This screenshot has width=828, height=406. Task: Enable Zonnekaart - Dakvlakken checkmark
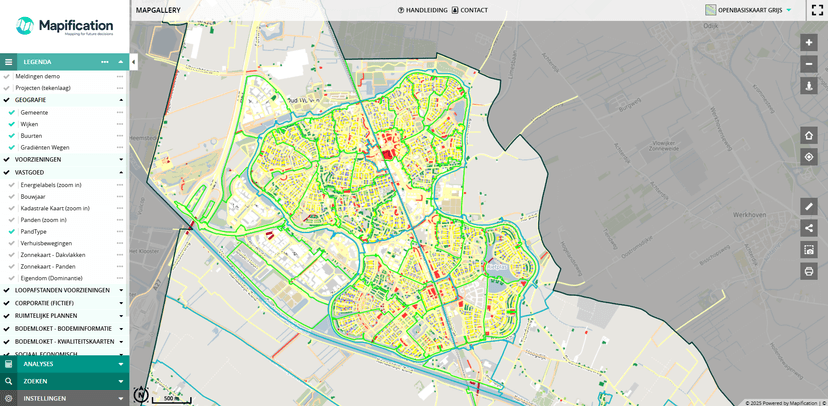[x=12, y=254]
